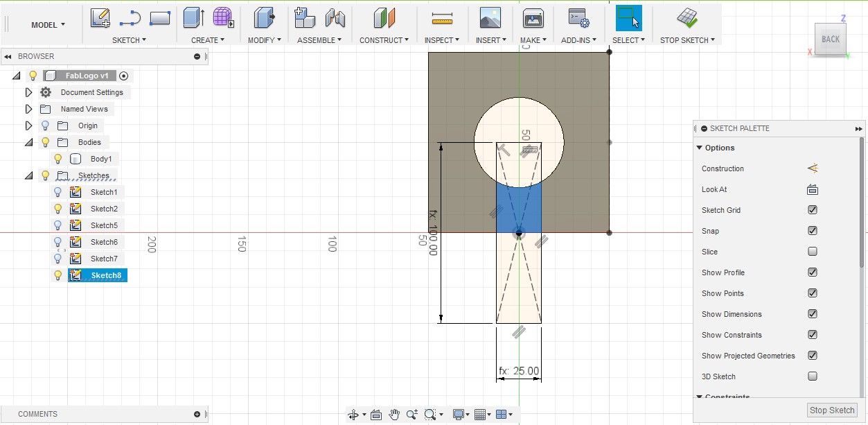The width and height of the screenshot is (868, 425).
Task: Click the green checkmark Stop Sketch icon
Action: click(687, 18)
